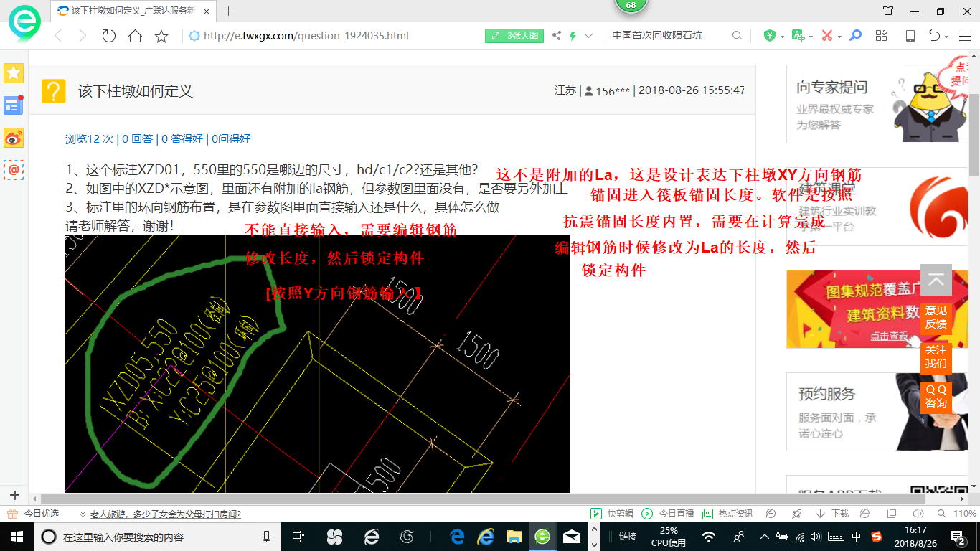Open news link 老人旅游，多少子女会为父母打扫房间?

coord(164,514)
